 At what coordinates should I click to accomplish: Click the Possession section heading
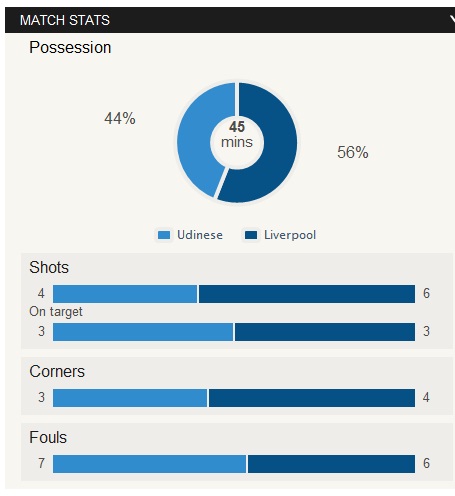click(70, 48)
